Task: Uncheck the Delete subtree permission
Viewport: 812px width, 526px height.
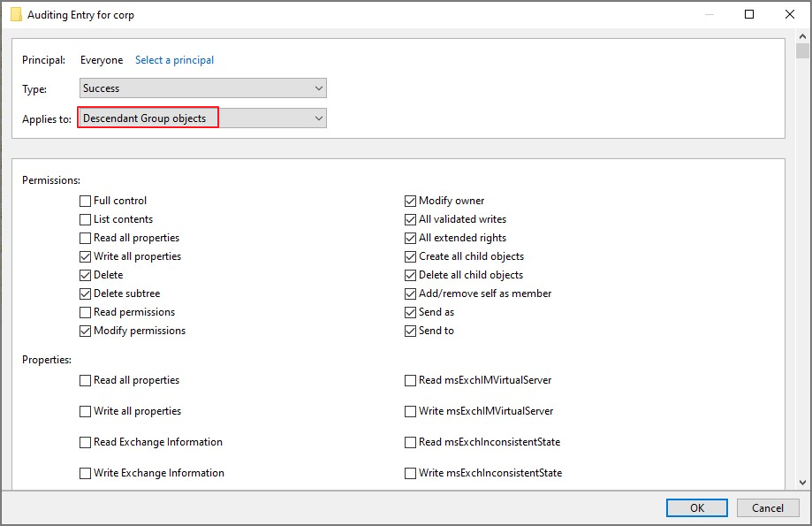Action: [x=86, y=293]
